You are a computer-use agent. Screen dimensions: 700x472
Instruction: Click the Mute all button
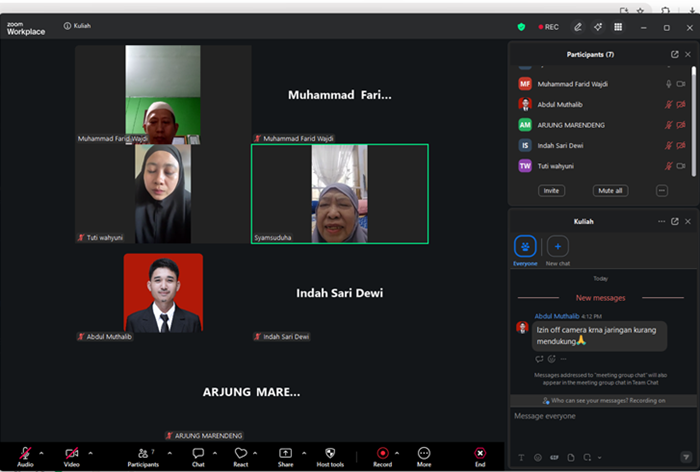610,191
